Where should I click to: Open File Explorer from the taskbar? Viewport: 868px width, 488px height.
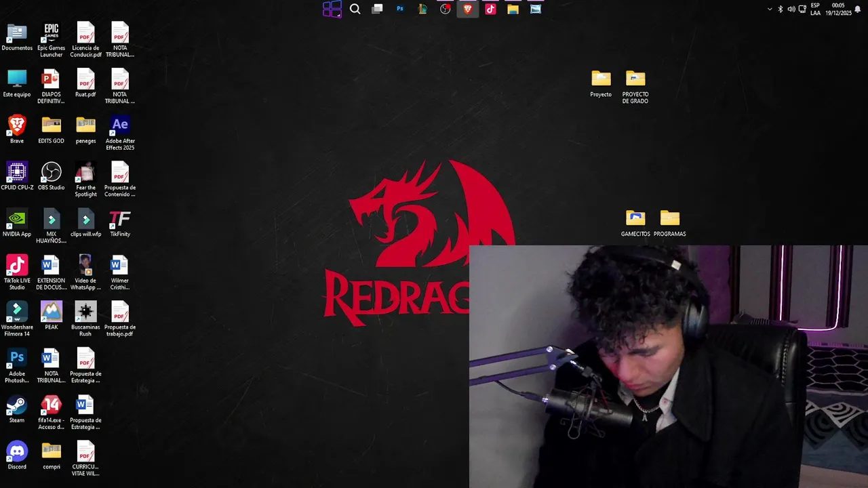point(513,9)
